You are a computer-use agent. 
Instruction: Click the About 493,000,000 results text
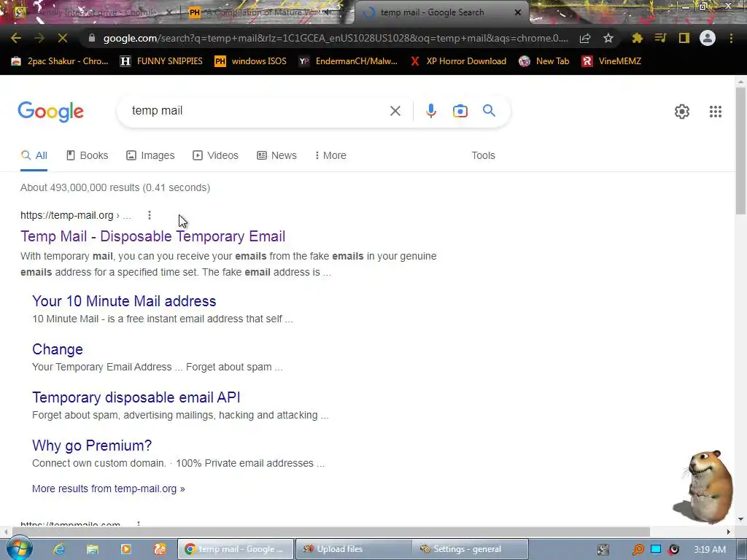coord(115,187)
